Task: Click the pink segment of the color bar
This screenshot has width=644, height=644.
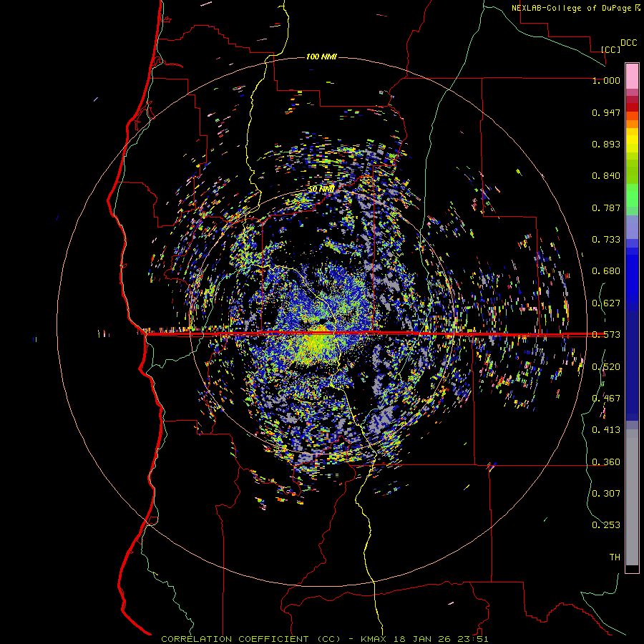Action: pyautogui.click(x=632, y=76)
